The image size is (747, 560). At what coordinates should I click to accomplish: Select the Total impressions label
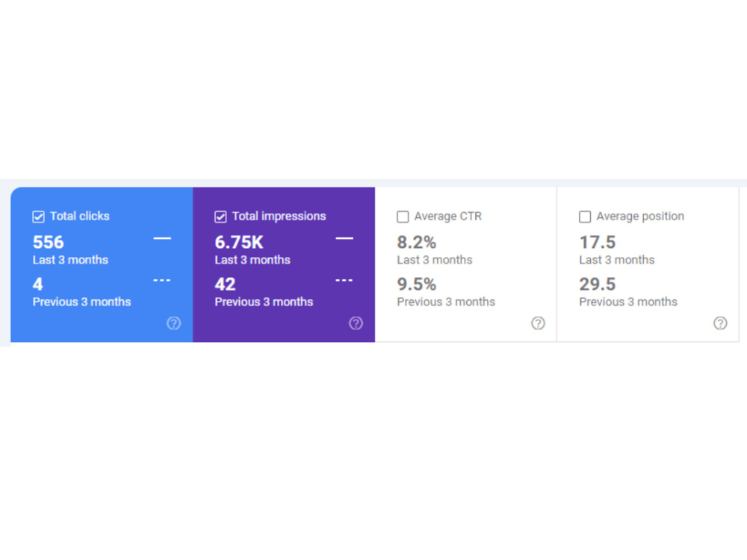coord(279,217)
